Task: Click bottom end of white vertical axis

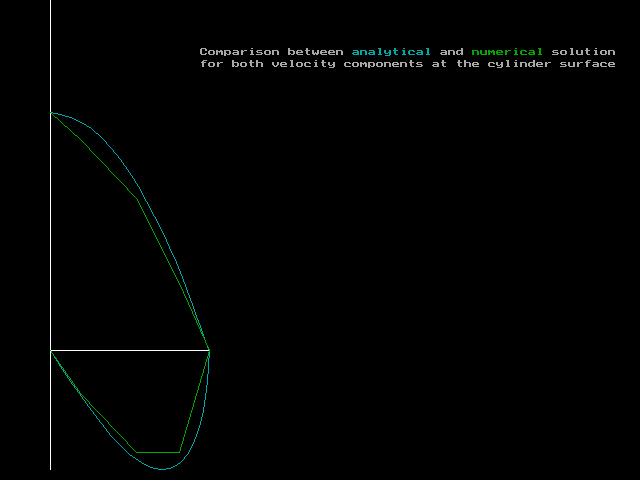Action: (51, 468)
